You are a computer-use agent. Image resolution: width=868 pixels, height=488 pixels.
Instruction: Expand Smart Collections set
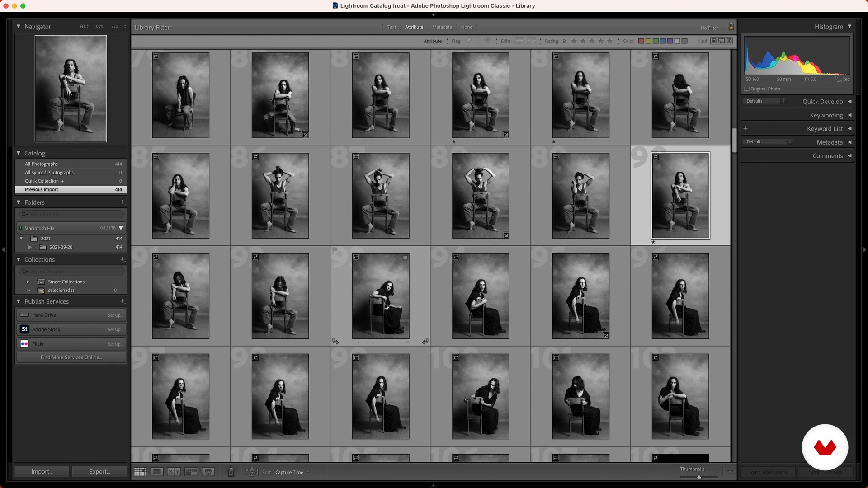(28, 282)
